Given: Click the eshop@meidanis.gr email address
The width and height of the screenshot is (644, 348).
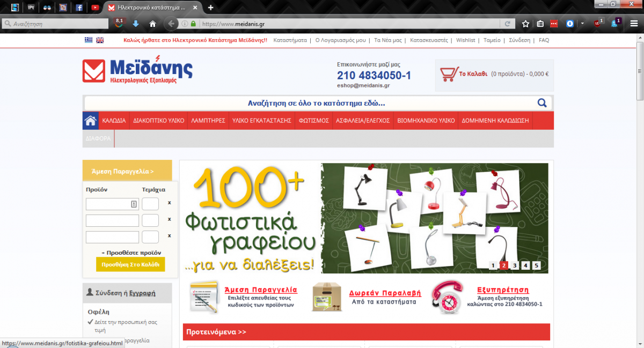Looking at the screenshot, I should 363,85.
